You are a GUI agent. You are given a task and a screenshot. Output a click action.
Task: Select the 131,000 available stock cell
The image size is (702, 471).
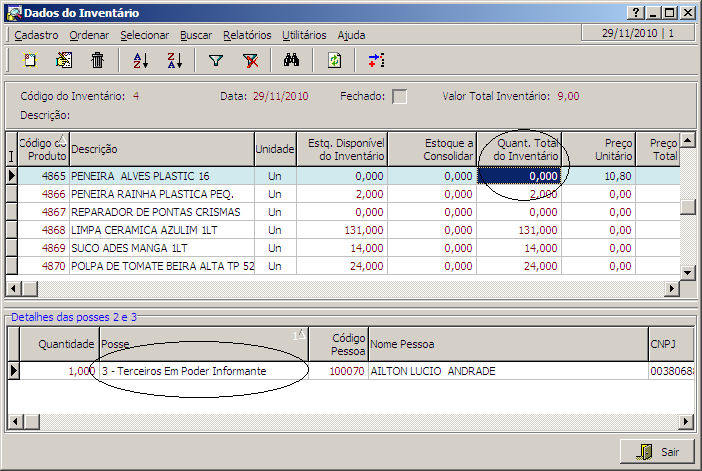click(x=342, y=230)
